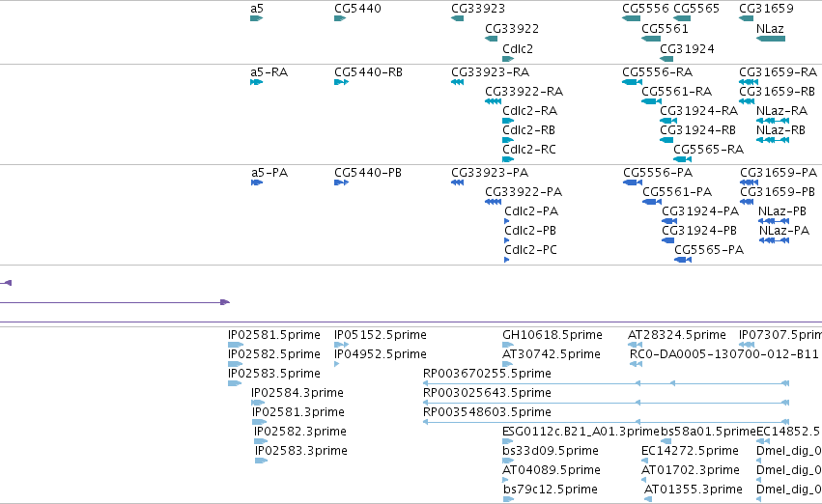Click the RP003025643.5prime alignment line

tap(606, 403)
